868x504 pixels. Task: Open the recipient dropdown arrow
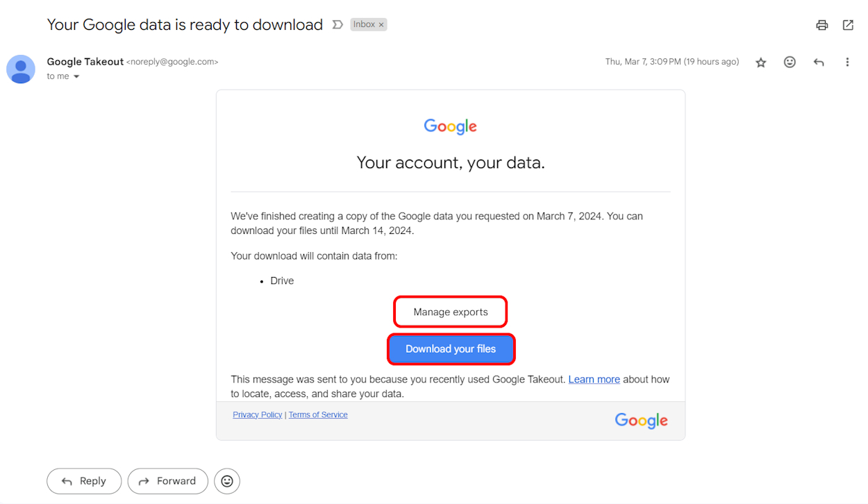75,76
